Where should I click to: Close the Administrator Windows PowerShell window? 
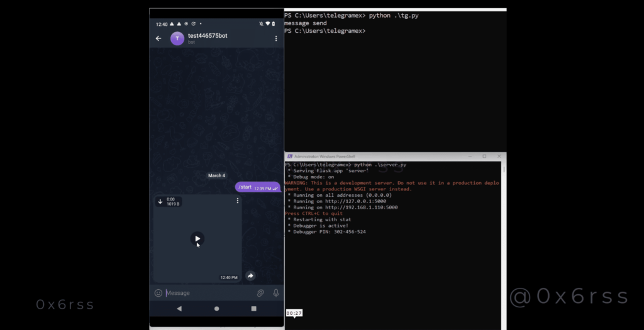coord(499,157)
